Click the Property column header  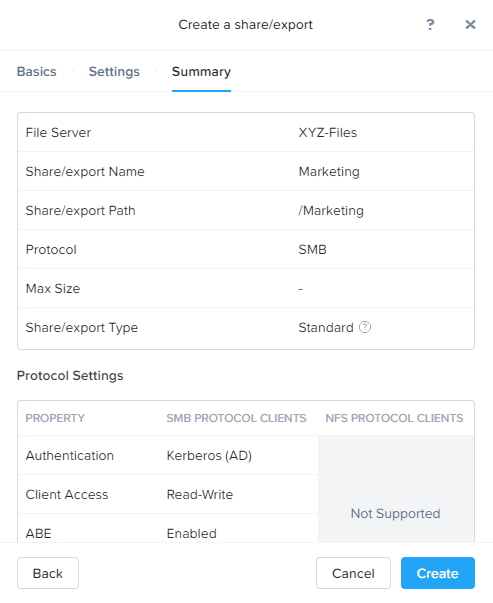(55, 418)
